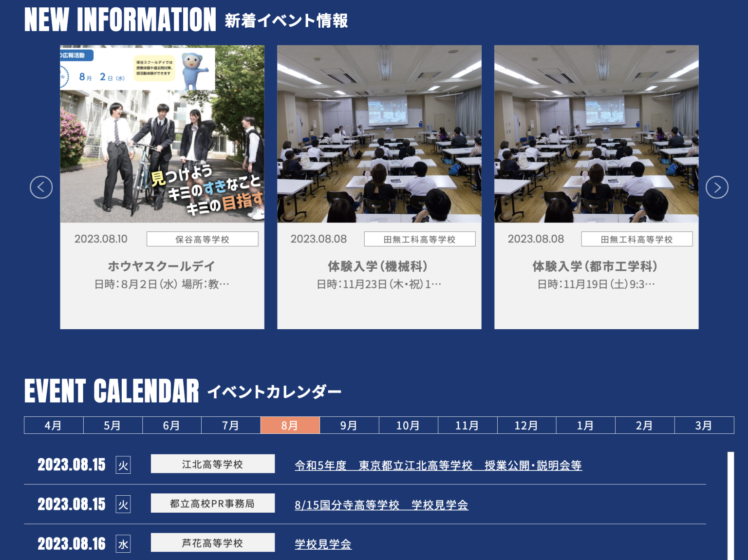Open the 8/15国分寺高等学校 学校見学会 link
Viewport: 748px width, 560px height.
tap(382, 505)
